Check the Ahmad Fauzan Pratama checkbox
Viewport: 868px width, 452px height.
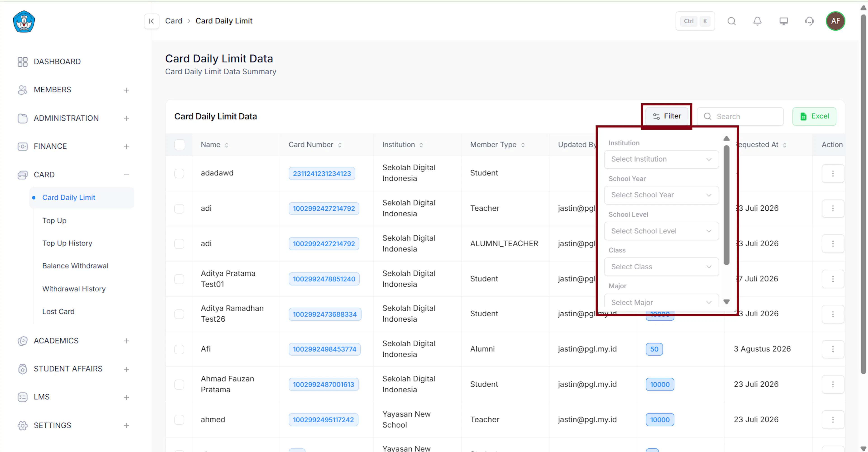pyautogui.click(x=179, y=384)
